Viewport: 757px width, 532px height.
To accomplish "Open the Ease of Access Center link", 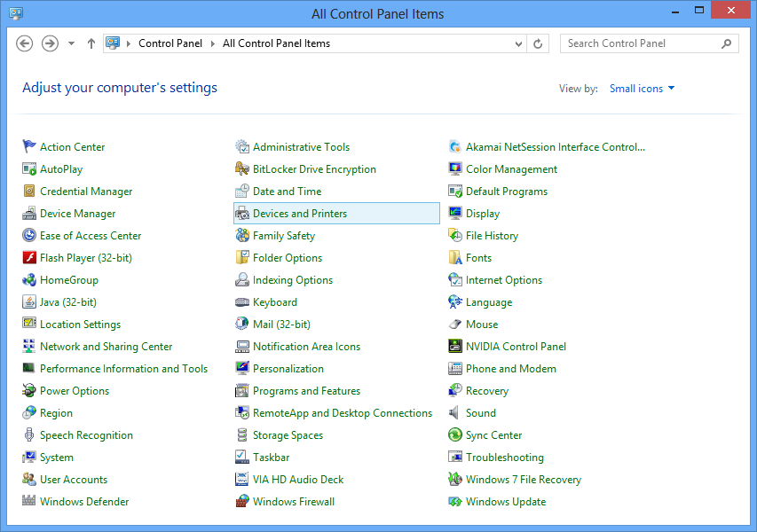I will tap(91, 235).
